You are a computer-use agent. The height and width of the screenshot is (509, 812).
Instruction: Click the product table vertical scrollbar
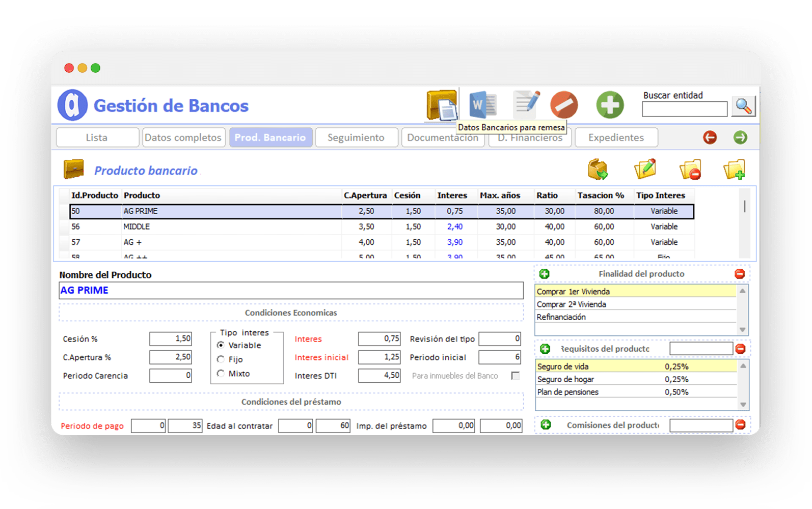[x=745, y=223]
